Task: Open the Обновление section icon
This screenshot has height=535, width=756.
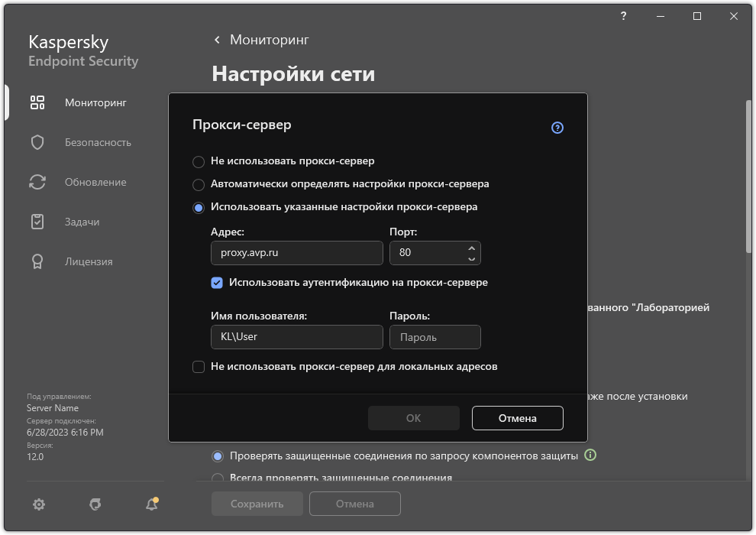Action: pyautogui.click(x=37, y=181)
